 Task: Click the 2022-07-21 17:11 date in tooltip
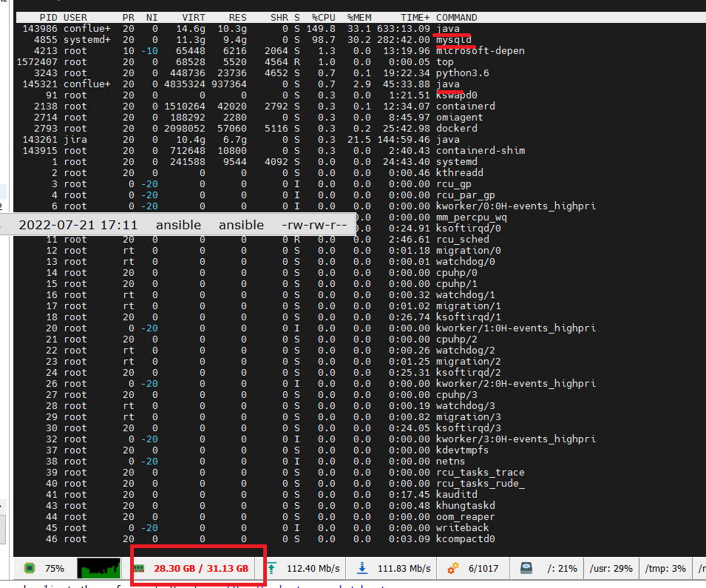point(78,225)
